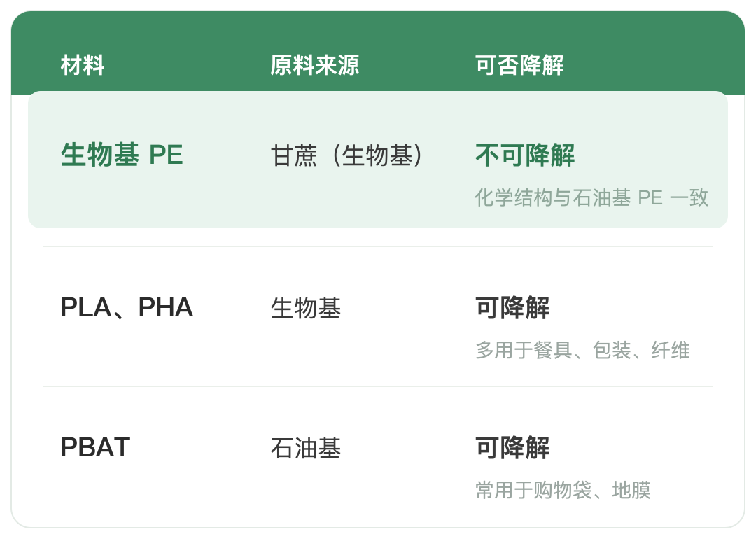This screenshot has height=539, width=756.
Task: Click the divider line above the PBAT row
Action: (x=378, y=386)
